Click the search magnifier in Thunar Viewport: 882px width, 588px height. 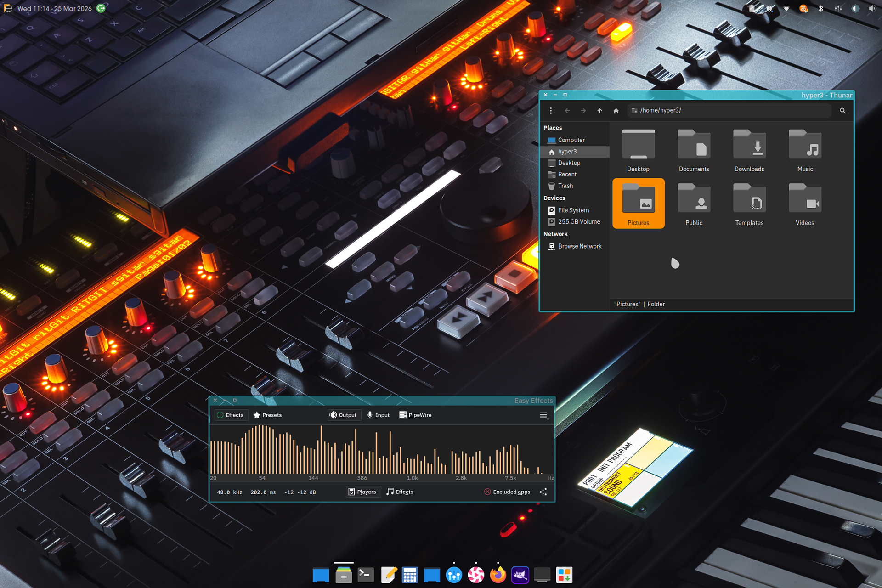pos(842,110)
